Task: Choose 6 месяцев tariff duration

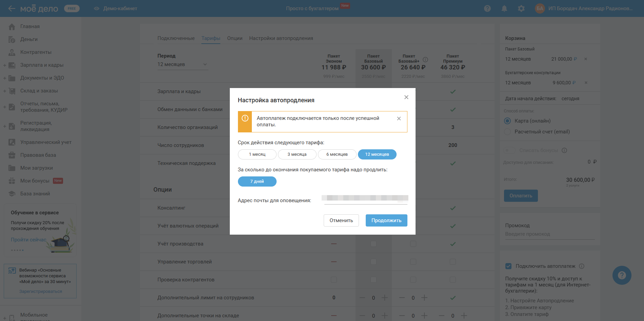Action: coord(337,154)
